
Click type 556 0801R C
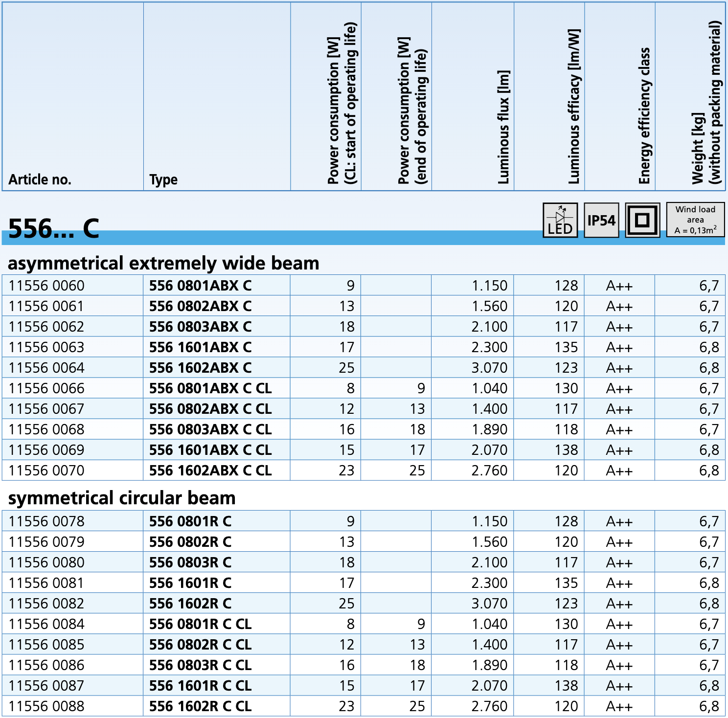click(190, 521)
